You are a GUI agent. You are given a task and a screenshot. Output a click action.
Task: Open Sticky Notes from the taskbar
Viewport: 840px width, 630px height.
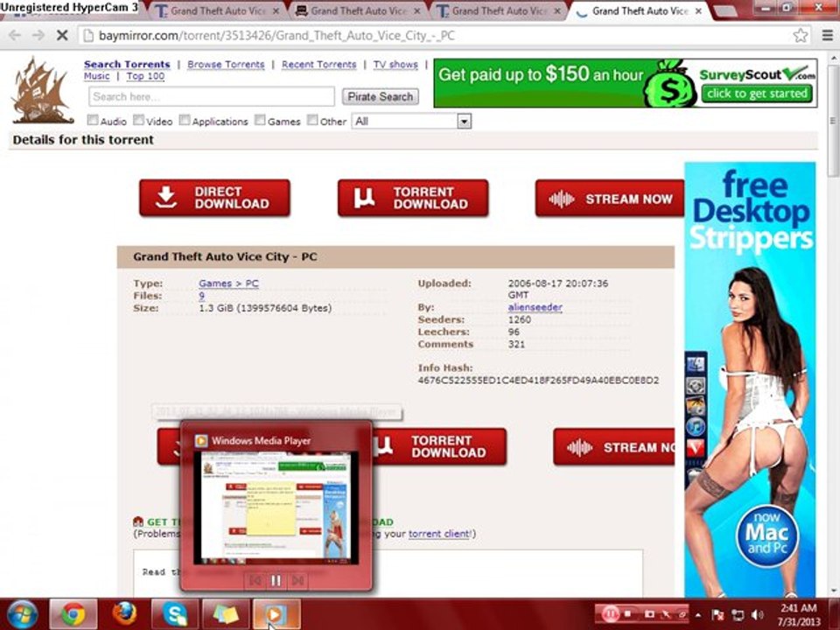point(226,614)
